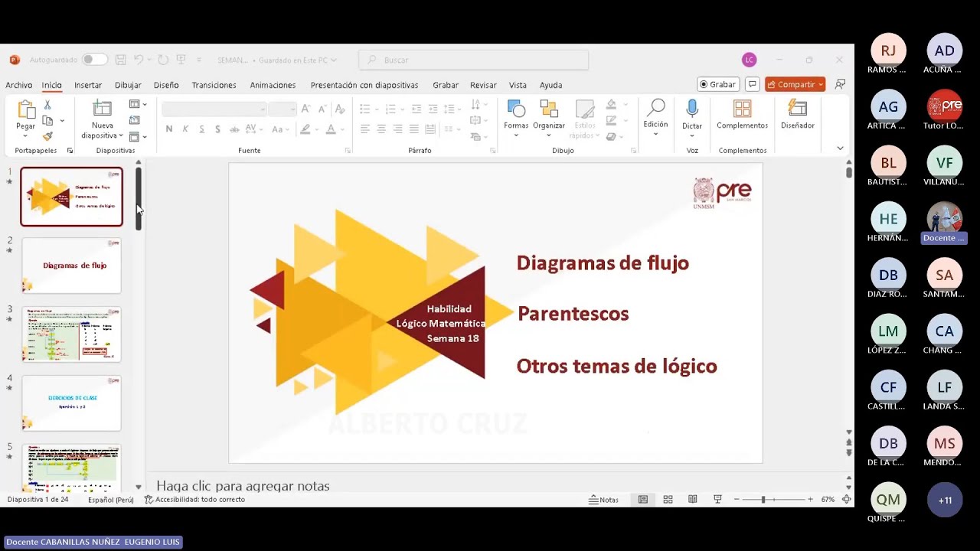Open the Animaciones tab
980x551 pixels.
(273, 85)
